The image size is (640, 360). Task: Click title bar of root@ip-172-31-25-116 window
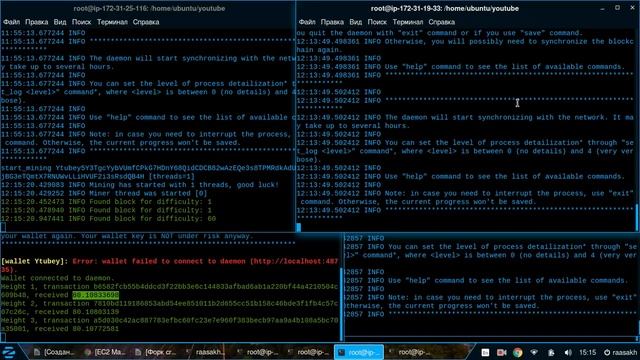pos(149,8)
